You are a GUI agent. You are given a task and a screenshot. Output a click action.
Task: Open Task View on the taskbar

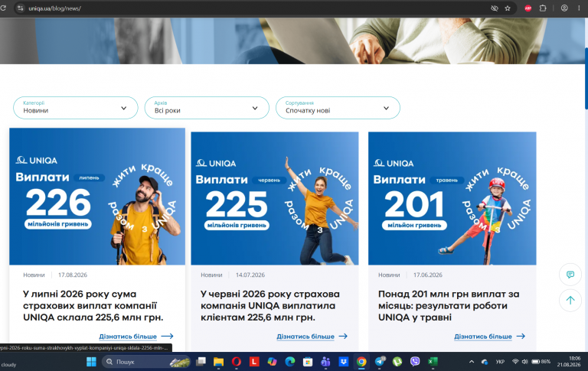click(x=201, y=362)
